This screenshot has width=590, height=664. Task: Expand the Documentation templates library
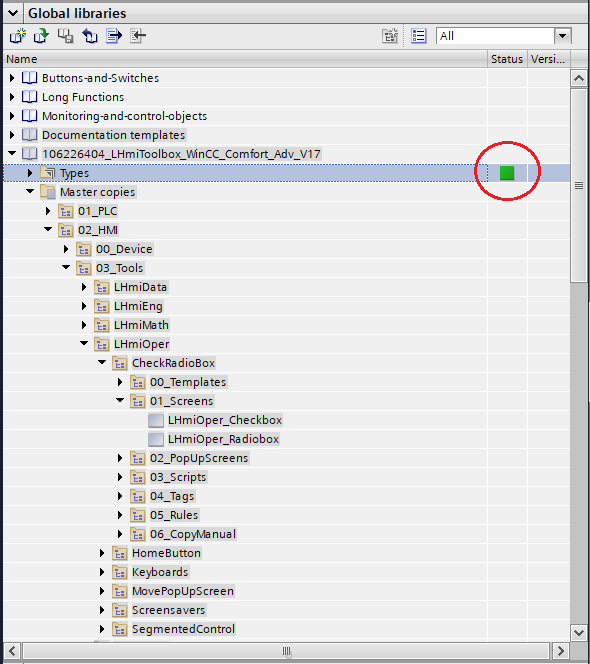pyautogui.click(x=12, y=135)
